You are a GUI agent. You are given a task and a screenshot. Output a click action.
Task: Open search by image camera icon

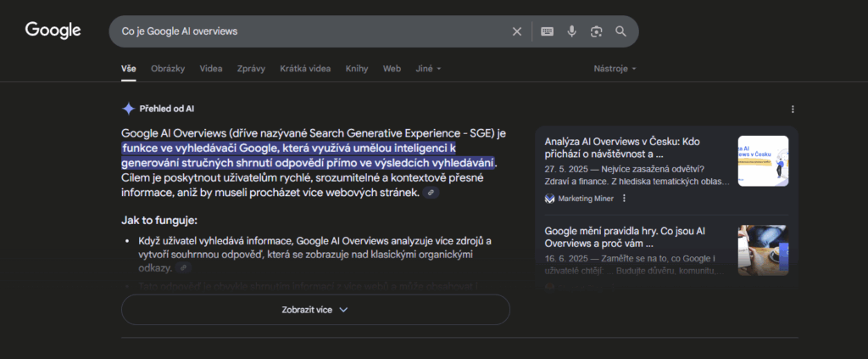(x=596, y=31)
